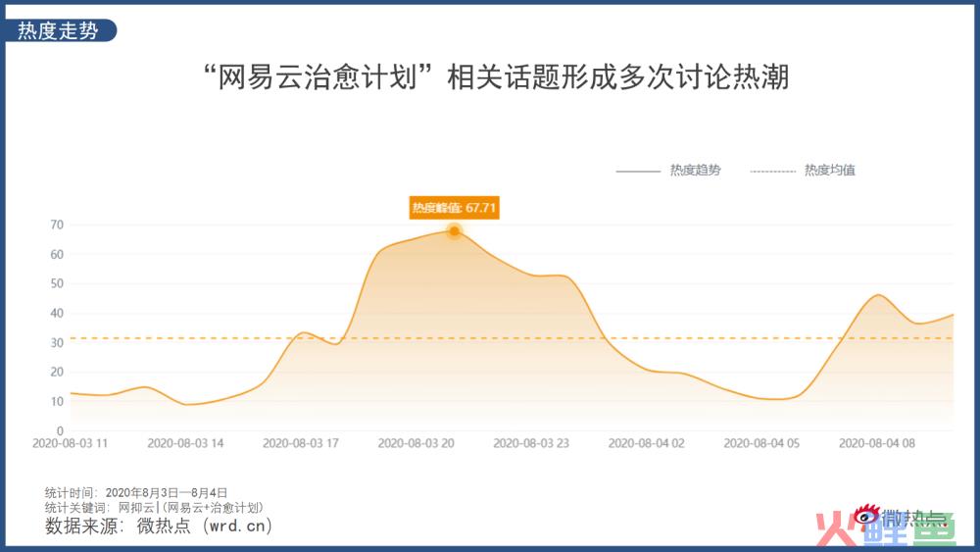980x552 pixels.
Task: Click x-axis label 2020-08-03 23
Action: point(531,443)
